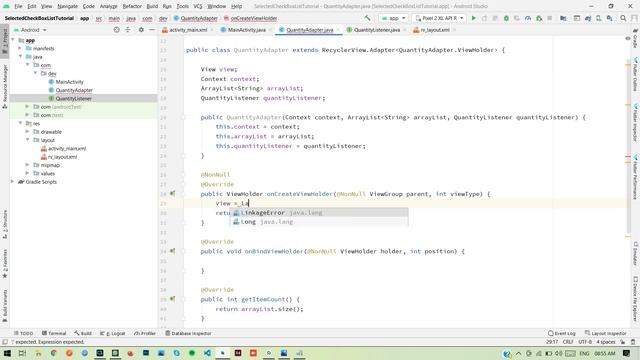Click the 29:17 cursor position status
The image size is (640, 360).
[x=552, y=342]
